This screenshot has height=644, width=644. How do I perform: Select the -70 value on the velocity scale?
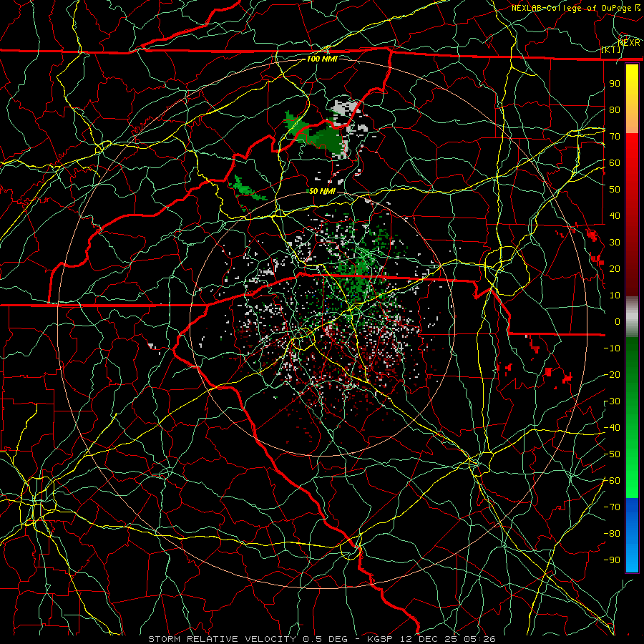coord(612,507)
